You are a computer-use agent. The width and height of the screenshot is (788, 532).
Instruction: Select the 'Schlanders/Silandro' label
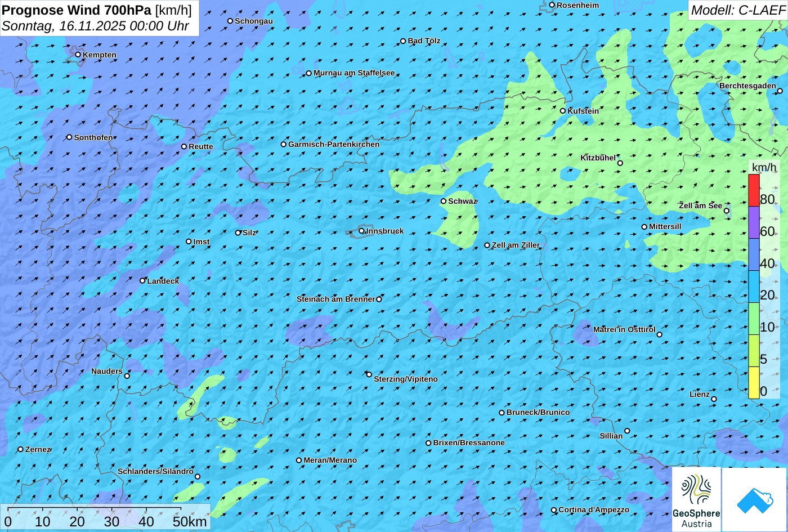155,471
